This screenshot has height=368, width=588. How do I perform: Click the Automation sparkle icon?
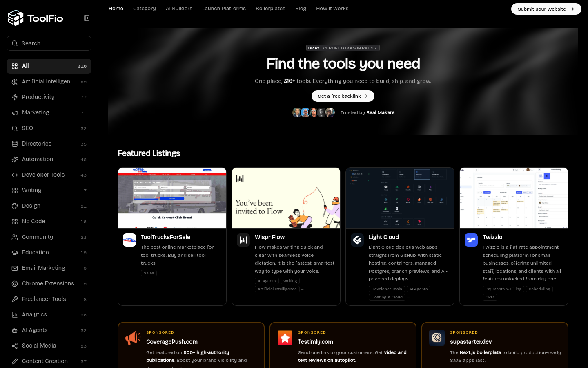click(15, 159)
